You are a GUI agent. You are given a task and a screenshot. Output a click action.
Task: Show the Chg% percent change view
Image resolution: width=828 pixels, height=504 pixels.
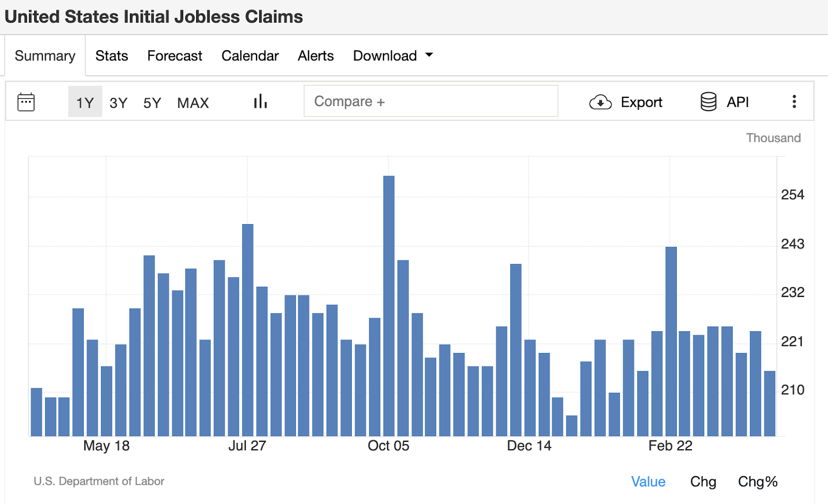(x=758, y=482)
